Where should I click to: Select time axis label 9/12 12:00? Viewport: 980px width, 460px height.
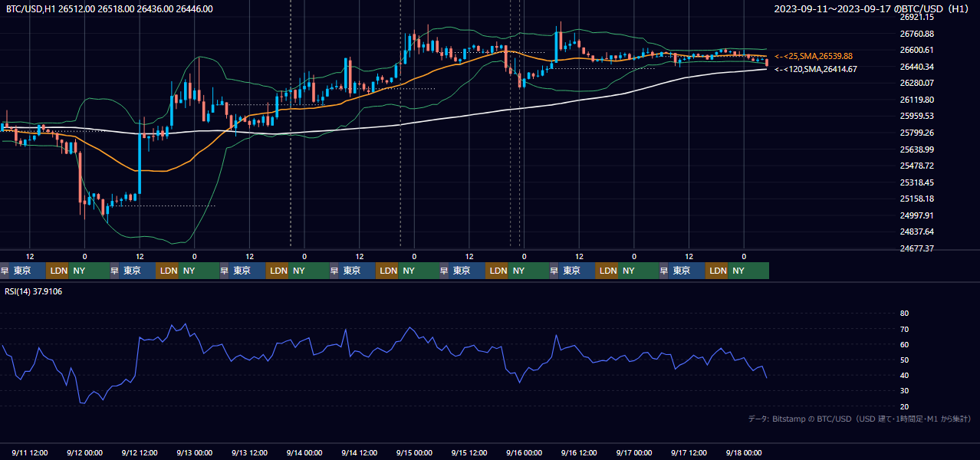click(140, 452)
